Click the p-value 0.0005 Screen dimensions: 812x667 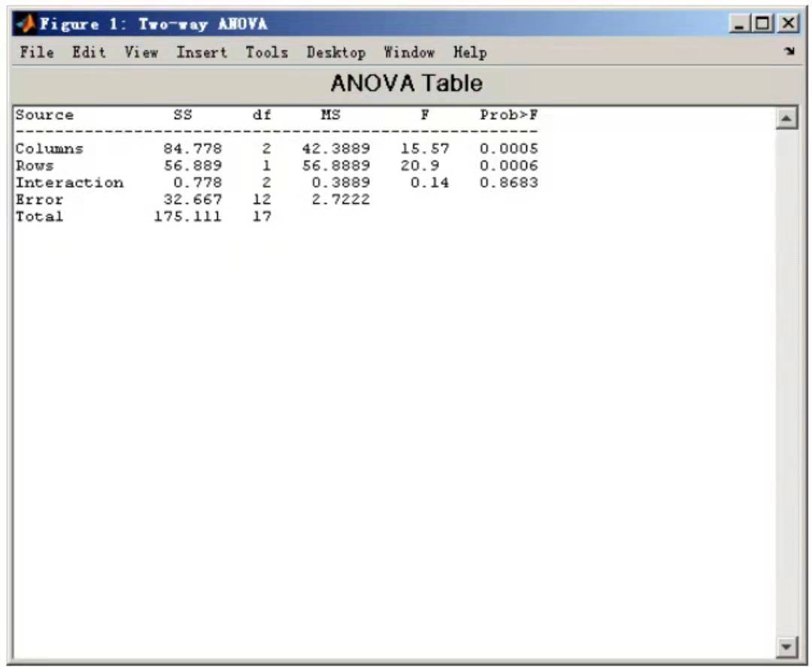(508, 149)
